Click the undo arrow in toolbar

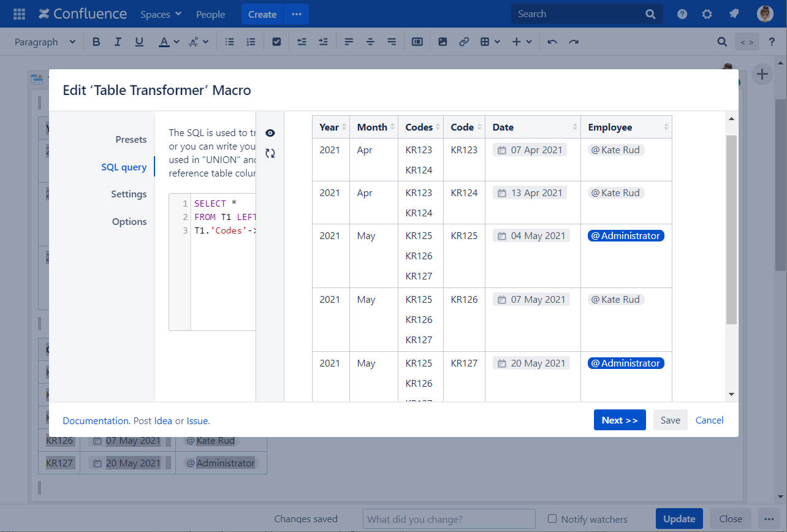[552, 42]
